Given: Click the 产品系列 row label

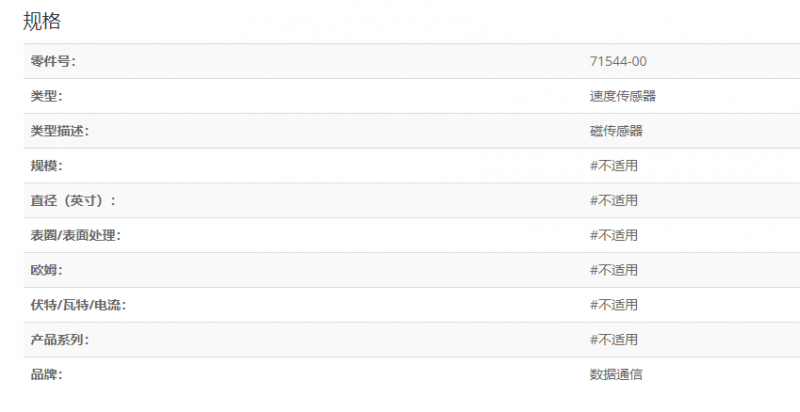Looking at the screenshot, I should coord(60,340).
